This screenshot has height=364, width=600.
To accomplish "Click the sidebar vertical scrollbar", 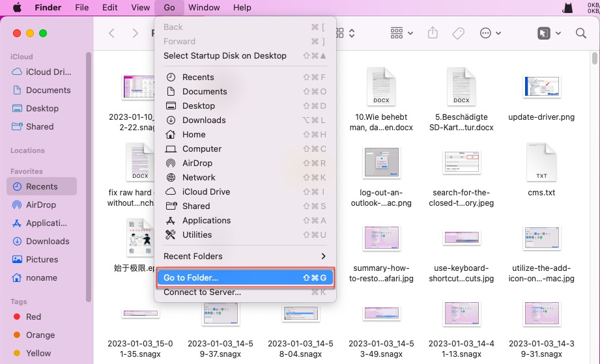I will tap(89, 176).
